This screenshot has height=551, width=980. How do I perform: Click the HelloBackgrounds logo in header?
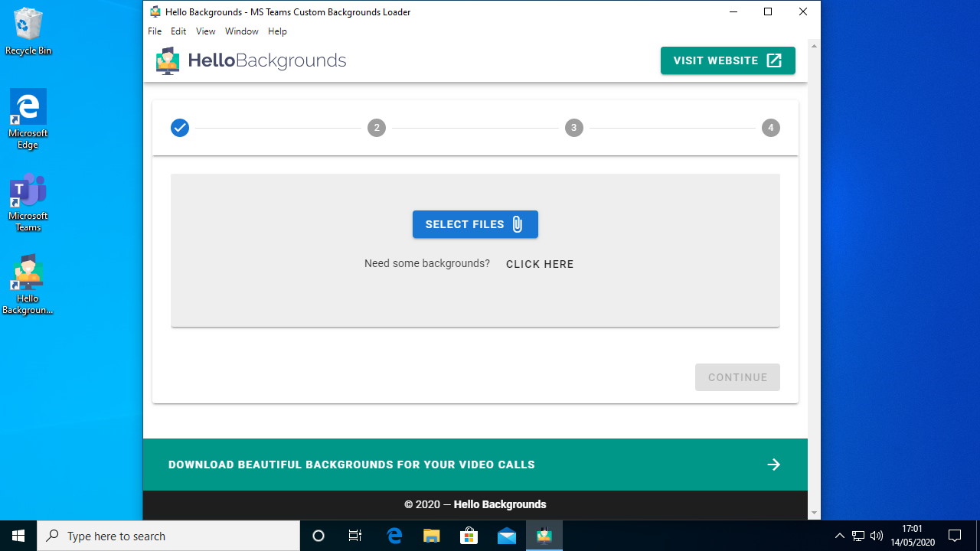(x=251, y=60)
